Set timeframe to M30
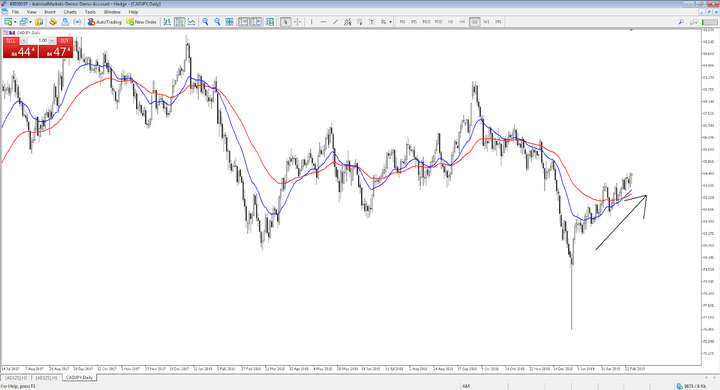 tap(439, 22)
